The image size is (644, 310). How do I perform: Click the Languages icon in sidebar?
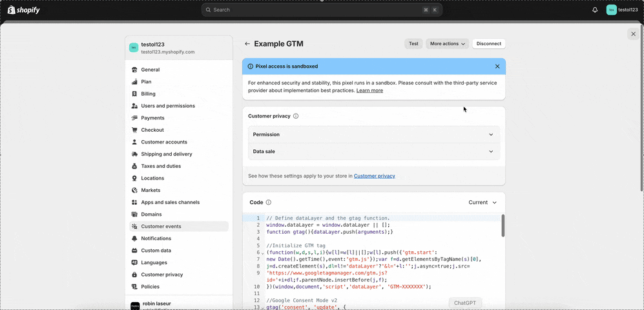(134, 262)
